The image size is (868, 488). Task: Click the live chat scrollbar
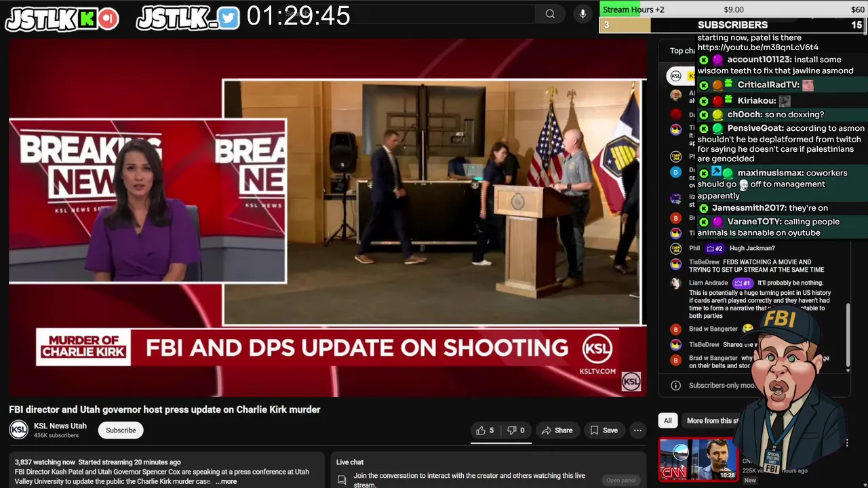point(848,337)
